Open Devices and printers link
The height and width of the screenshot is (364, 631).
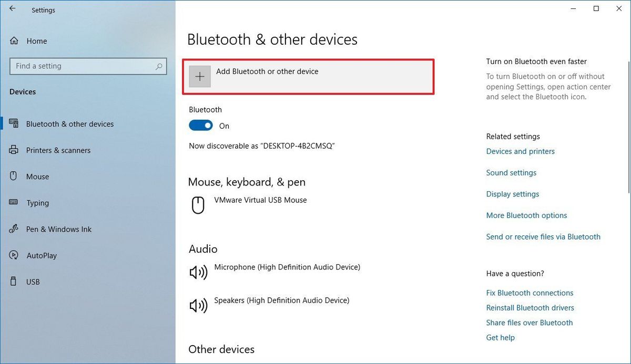tap(520, 151)
